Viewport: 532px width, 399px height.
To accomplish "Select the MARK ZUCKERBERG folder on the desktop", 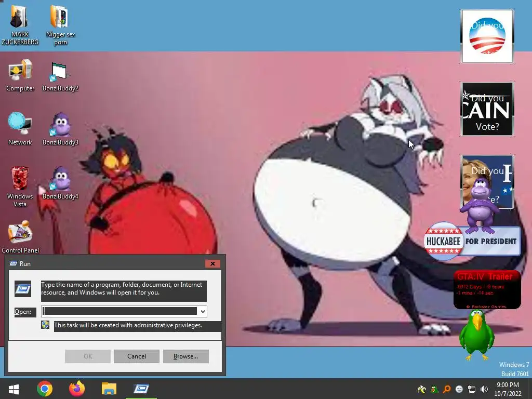I will pos(20,25).
